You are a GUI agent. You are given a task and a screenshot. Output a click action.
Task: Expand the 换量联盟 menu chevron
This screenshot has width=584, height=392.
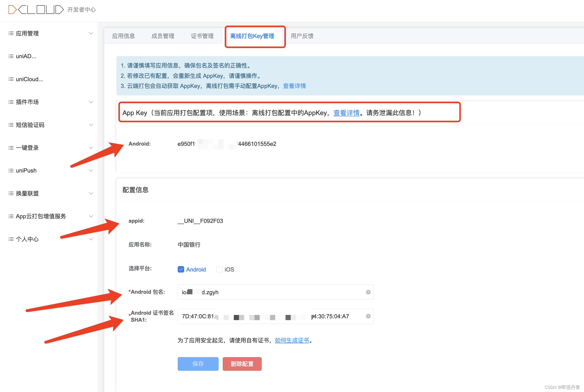point(91,193)
